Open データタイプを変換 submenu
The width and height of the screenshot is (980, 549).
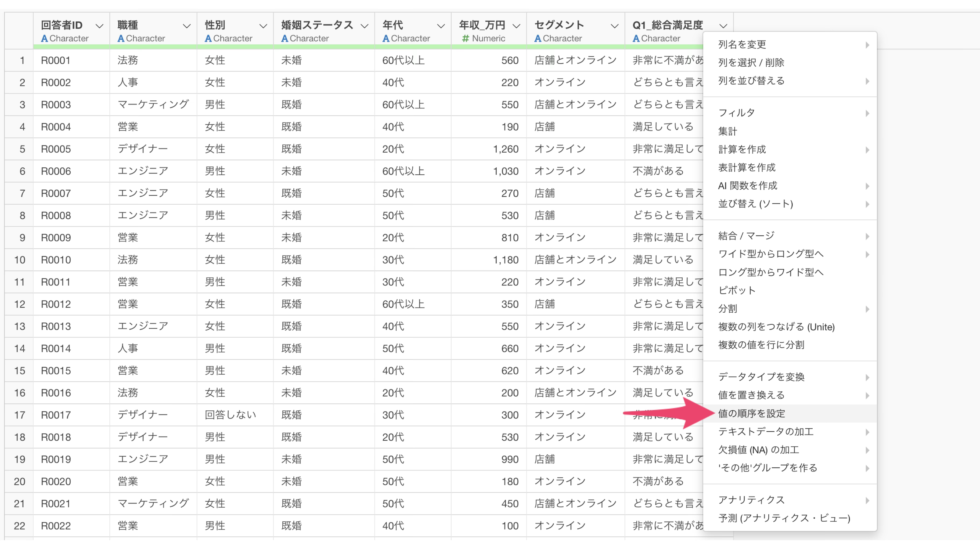[790, 377]
